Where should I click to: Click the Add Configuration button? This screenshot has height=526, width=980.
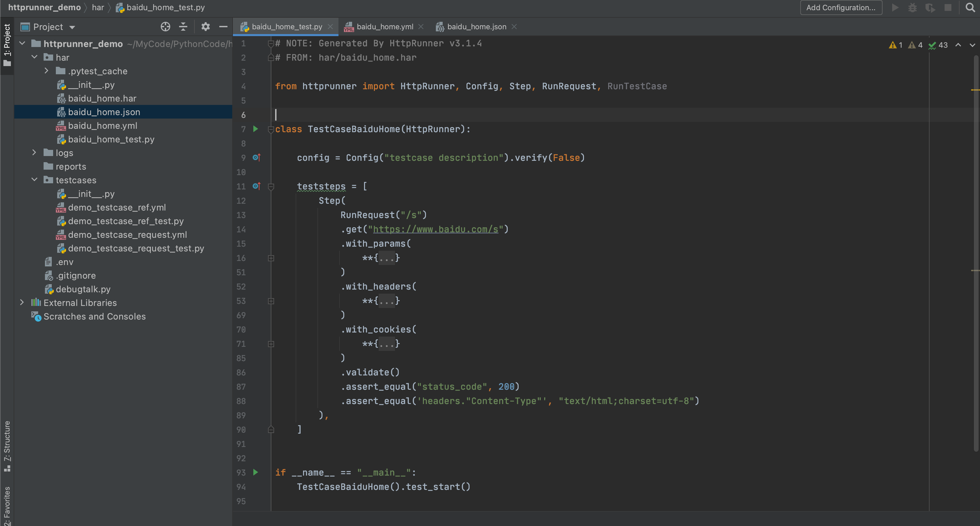(841, 7)
